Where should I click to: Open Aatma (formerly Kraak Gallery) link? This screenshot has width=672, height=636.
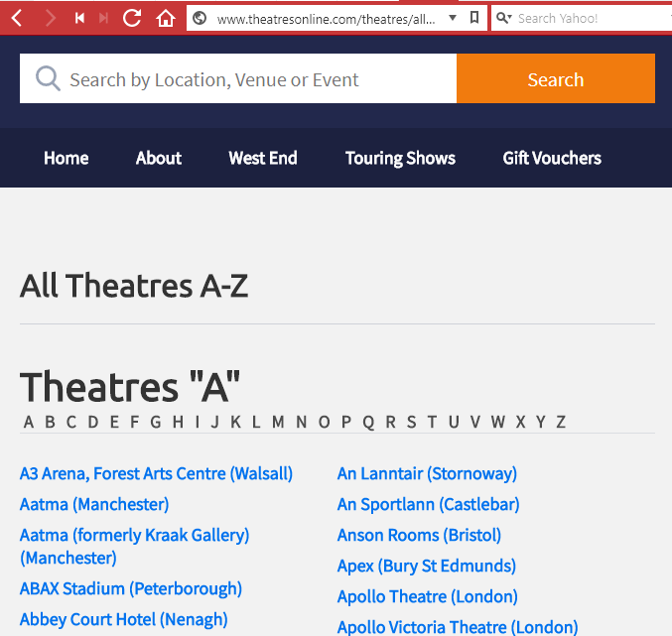(x=135, y=546)
